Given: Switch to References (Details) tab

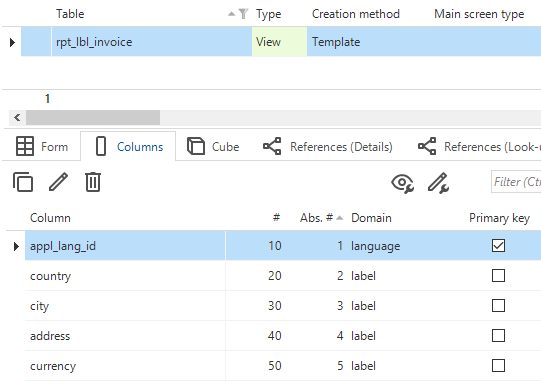Looking at the screenshot, I should 328,147.
